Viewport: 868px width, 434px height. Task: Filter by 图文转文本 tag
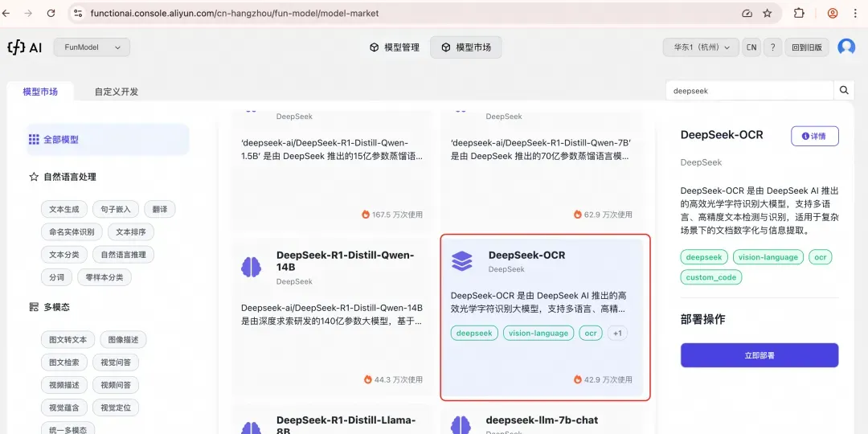[x=68, y=339]
